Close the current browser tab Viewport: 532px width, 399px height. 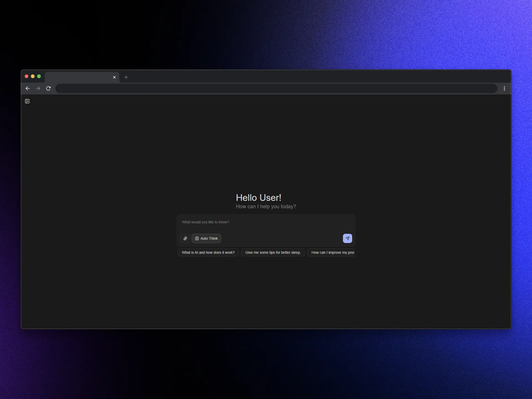(x=114, y=77)
